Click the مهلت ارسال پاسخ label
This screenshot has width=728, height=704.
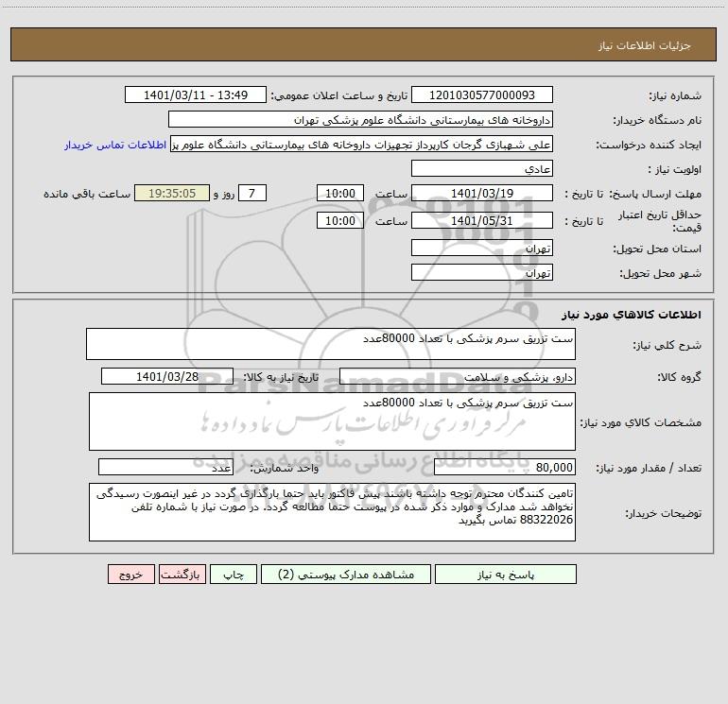coord(655,194)
